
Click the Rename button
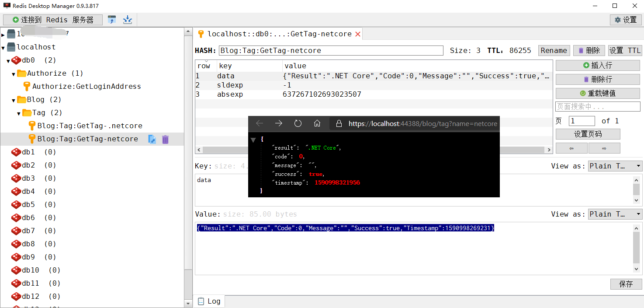pyautogui.click(x=554, y=51)
